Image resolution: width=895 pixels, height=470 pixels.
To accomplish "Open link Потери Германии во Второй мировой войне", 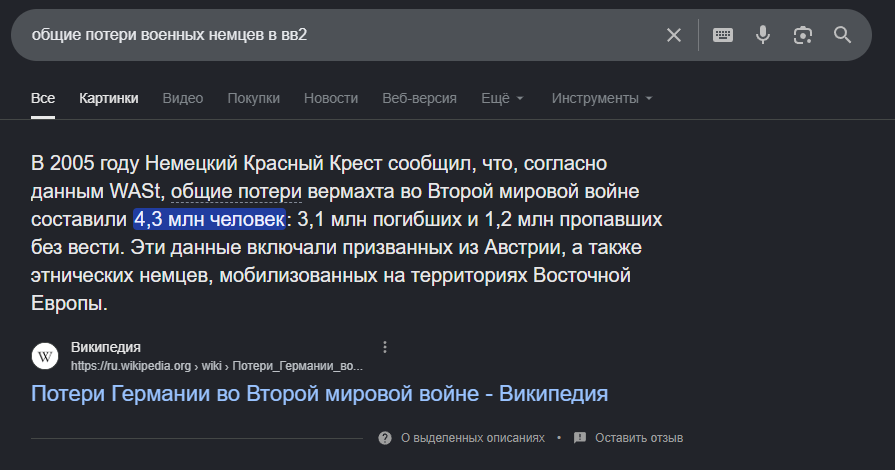I will pyautogui.click(x=320, y=393).
